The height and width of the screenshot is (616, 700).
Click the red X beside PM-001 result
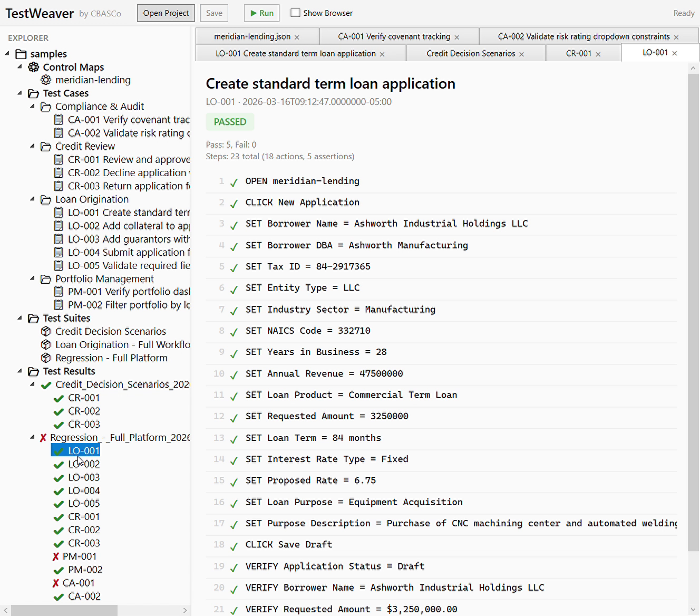[55, 556]
